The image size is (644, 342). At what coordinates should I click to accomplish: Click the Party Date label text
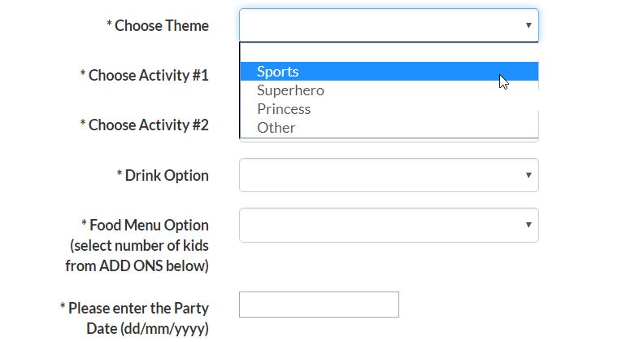[x=134, y=318]
